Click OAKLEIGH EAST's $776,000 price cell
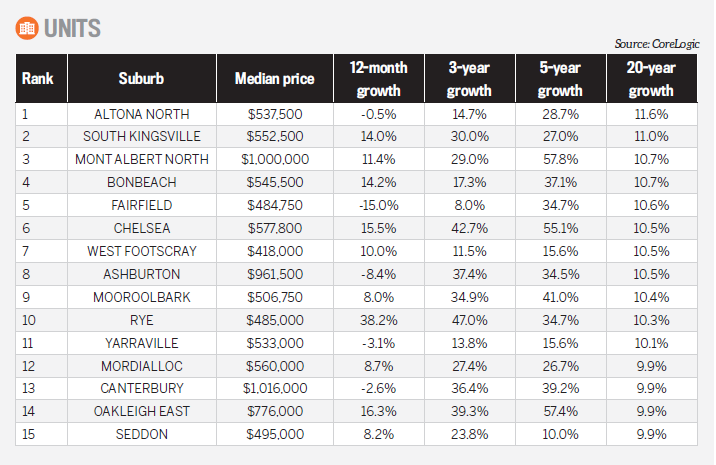The height and width of the screenshot is (465, 716). (274, 411)
